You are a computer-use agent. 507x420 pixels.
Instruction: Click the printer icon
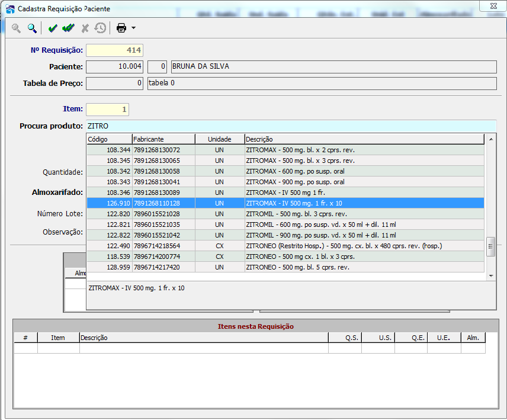(x=121, y=28)
